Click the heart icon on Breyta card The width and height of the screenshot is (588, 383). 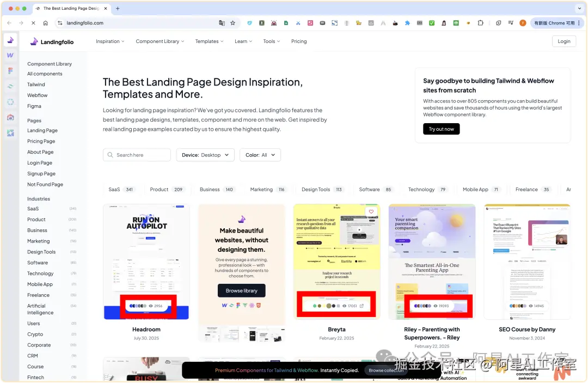(x=371, y=211)
